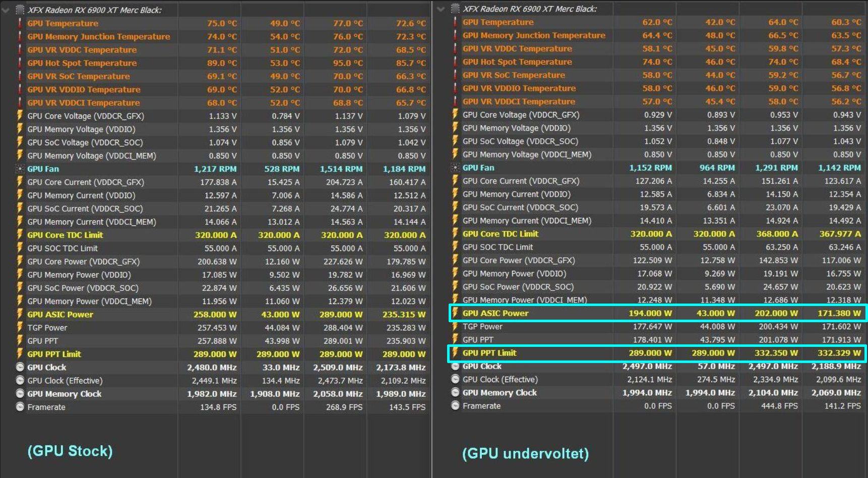Viewport: 868px width, 478px height.
Task: Click thermometer icon beside GPU Temperature in Stock panel
Action: 20,23
